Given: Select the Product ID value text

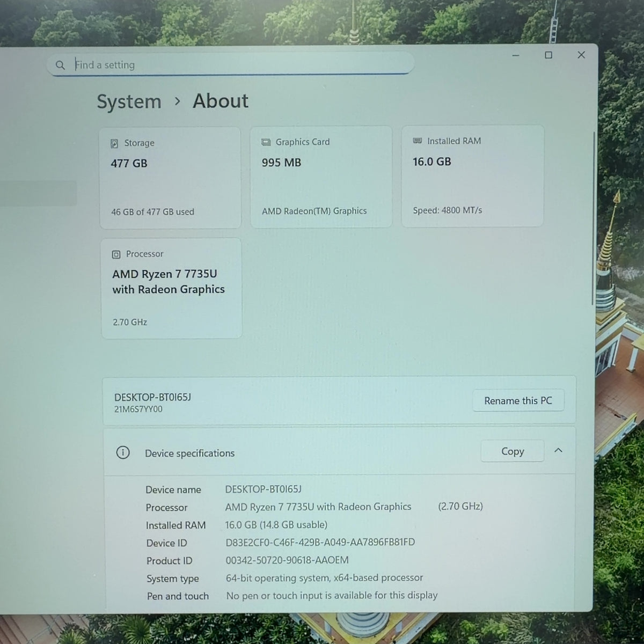Looking at the screenshot, I should coord(287,560).
